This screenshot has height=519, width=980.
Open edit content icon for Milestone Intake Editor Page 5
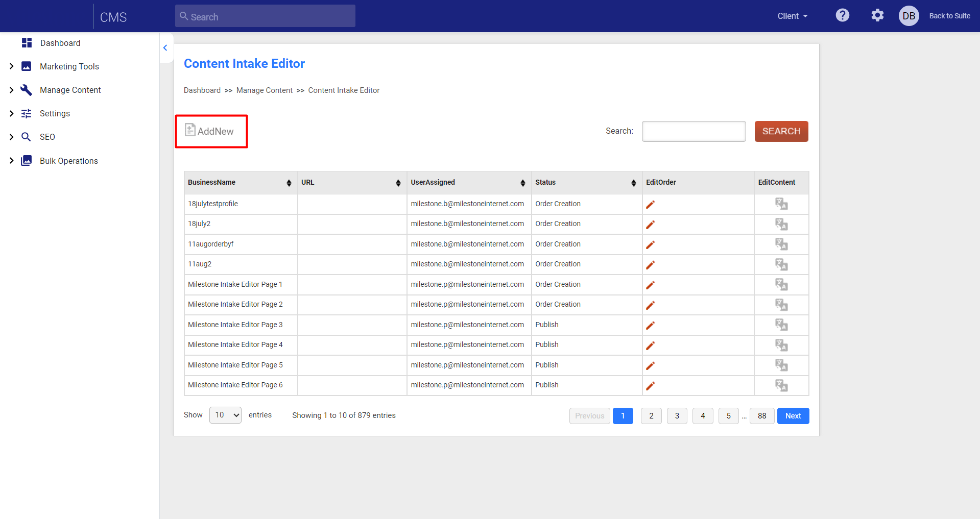pyautogui.click(x=781, y=365)
